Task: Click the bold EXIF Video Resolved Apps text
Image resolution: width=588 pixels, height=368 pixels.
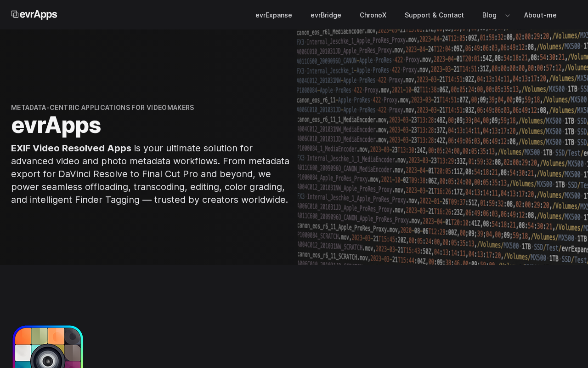Action: (71, 148)
